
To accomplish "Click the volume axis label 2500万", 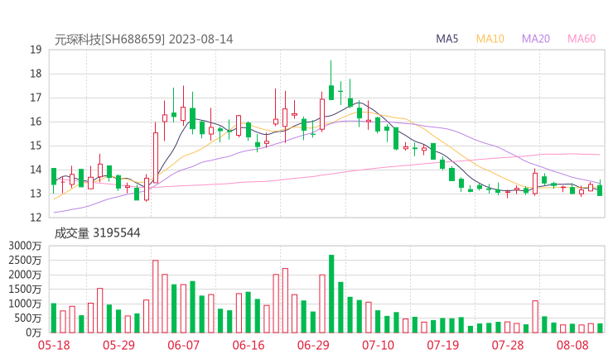I will [x=25, y=260].
